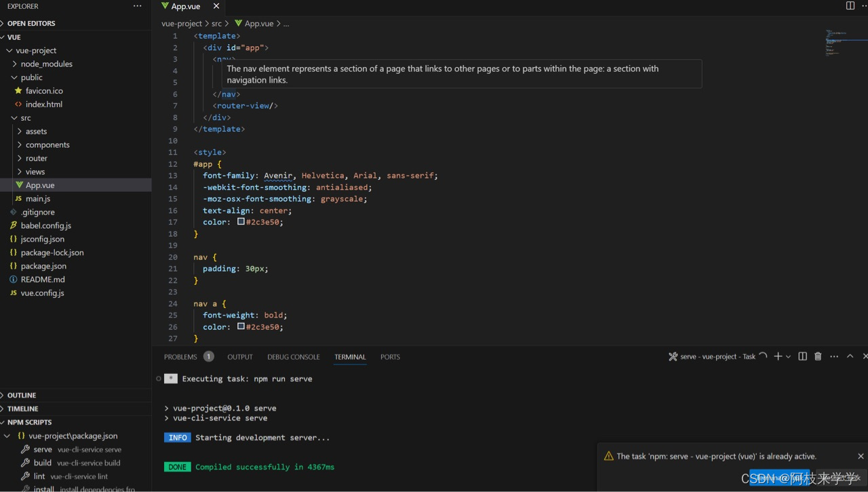Click the serve - vue-project task tools icon
Image resolution: width=868 pixels, height=492 pixels.
click(x=673, y=356)
